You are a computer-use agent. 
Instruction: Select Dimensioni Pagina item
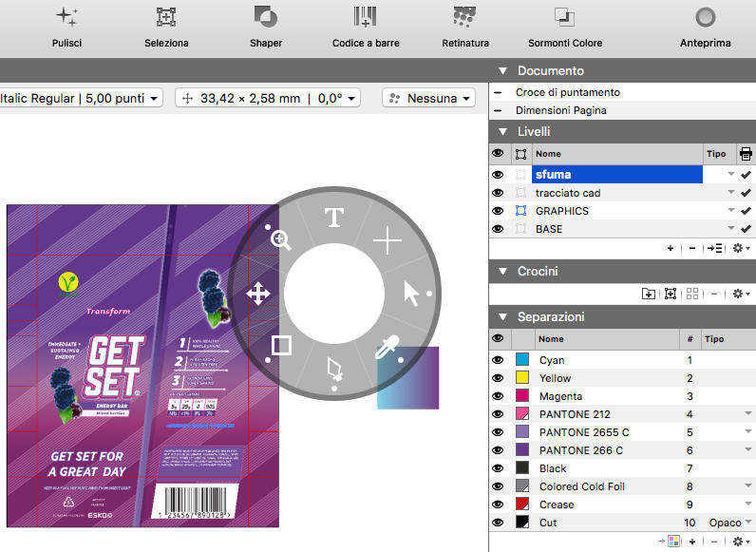point(560,110)
